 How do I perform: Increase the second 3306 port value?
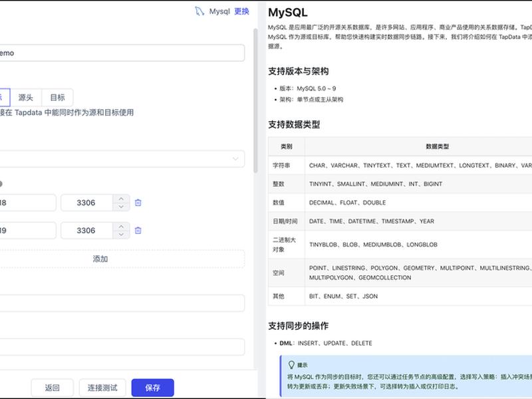pyautogui.click(x=121, y=226)
